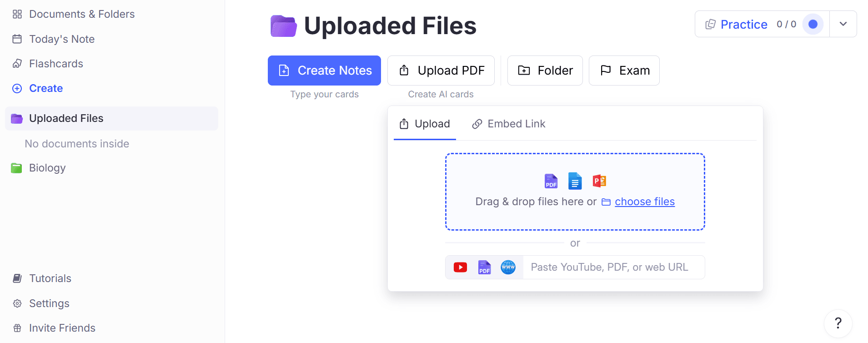Image resolution: width=868 pixels, height=343 pixels.
Task: Click the green Biology folder icon
Action: point(16,168)
